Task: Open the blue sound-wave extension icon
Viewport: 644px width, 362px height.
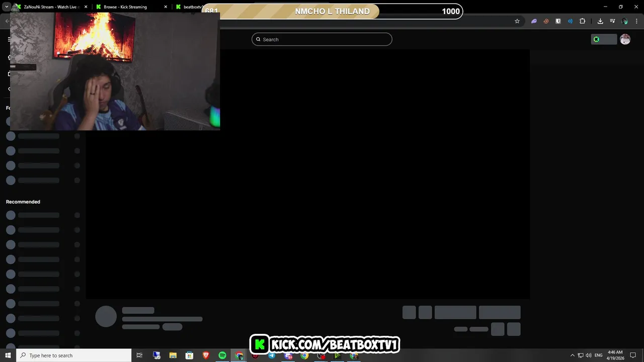Action: [x=570, y=21]
